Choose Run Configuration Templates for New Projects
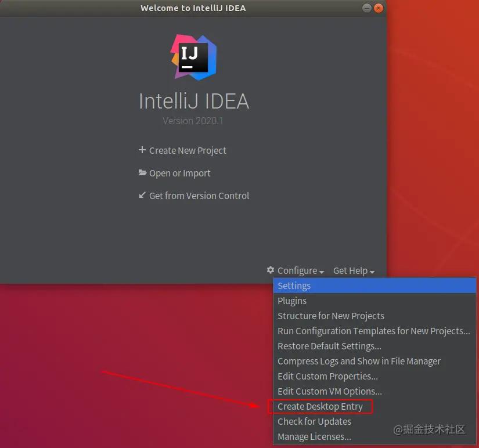The width and height of the screenshot is (479, 448). 374,331
